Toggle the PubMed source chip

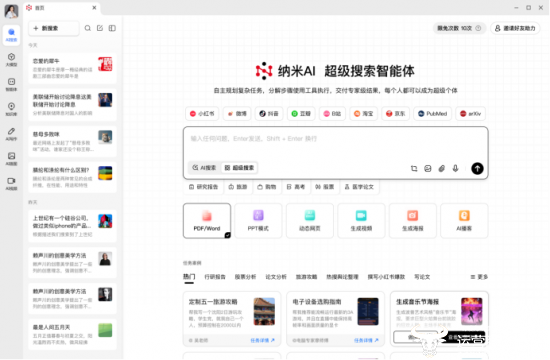pos(432,114)
